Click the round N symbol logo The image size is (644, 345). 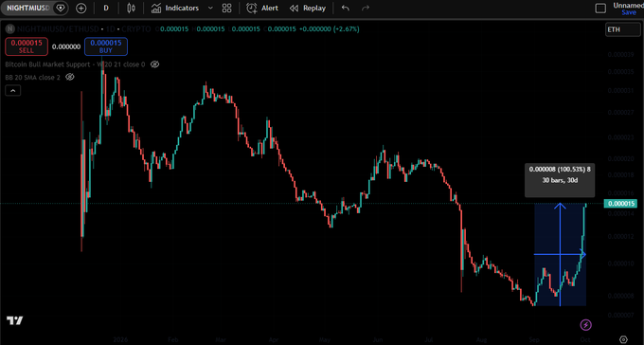point(9,29)
